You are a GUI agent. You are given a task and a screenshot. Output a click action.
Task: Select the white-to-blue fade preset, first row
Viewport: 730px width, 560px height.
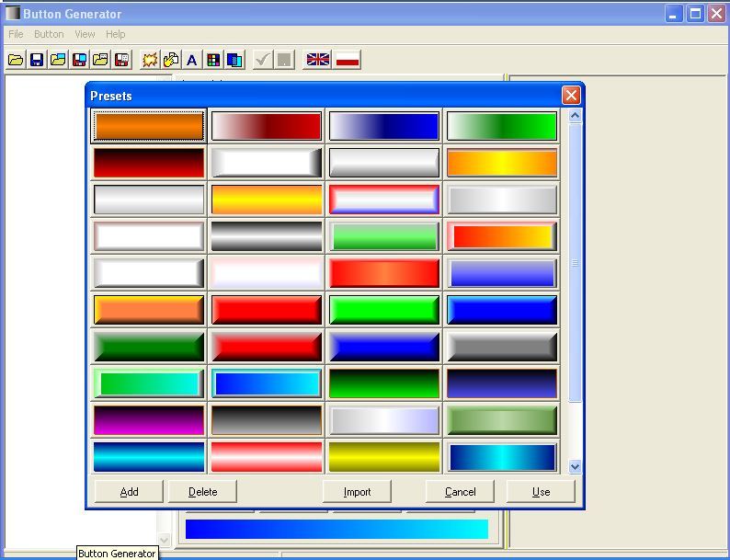tap(384, 126)
